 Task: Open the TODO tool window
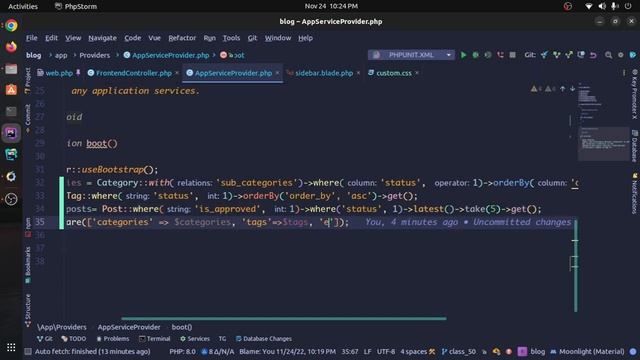pyautogui.click(x=74, y=339)
